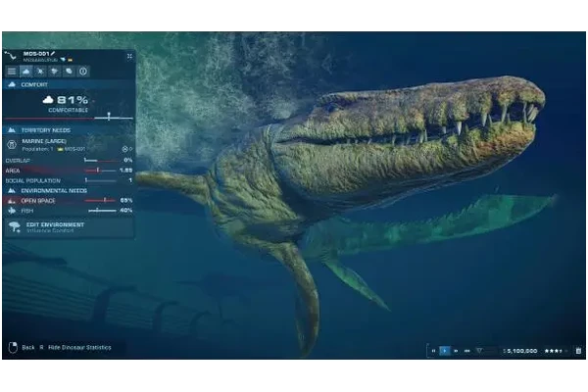588x392 pixels.
Task: Click the Comfort header cloud icon
Action: (x=12, y=85)
